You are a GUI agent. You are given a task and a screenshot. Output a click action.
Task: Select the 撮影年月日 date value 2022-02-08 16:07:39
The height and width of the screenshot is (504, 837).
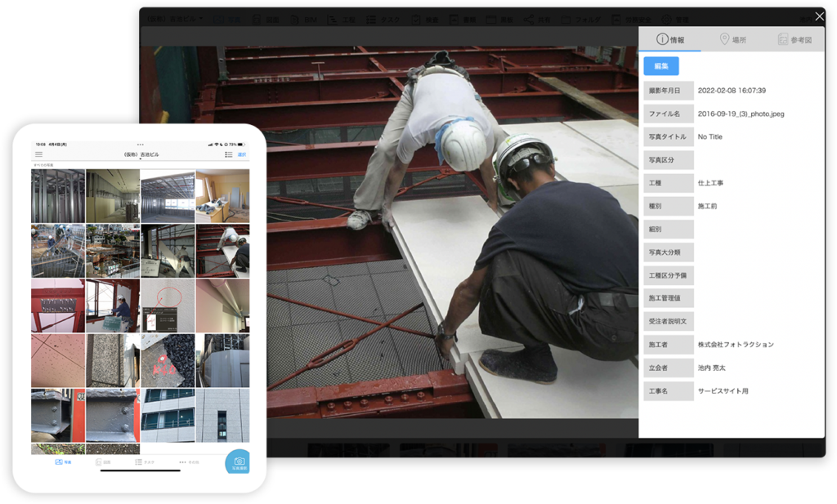732,91
